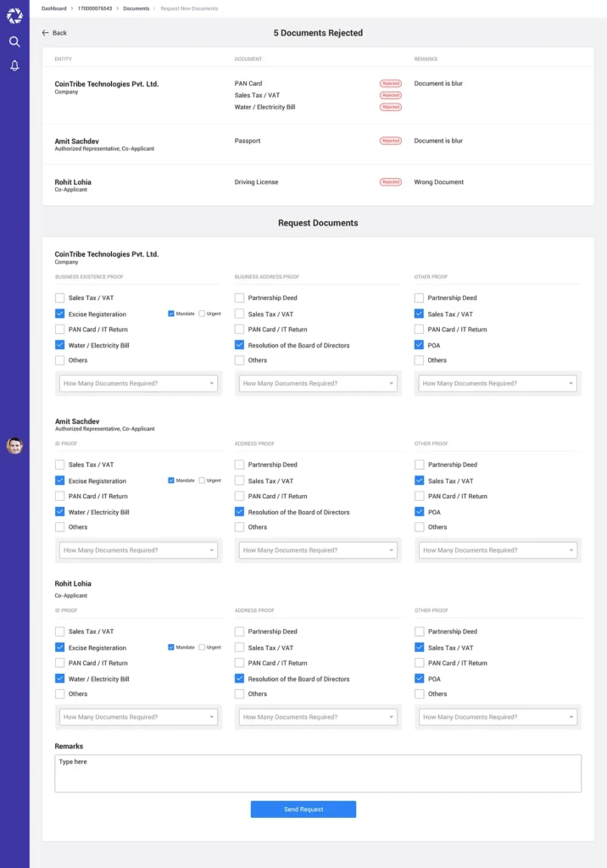
Task: Check Sales Tax / VAT under Business Existence Proof
Action: tap(60, 298)
